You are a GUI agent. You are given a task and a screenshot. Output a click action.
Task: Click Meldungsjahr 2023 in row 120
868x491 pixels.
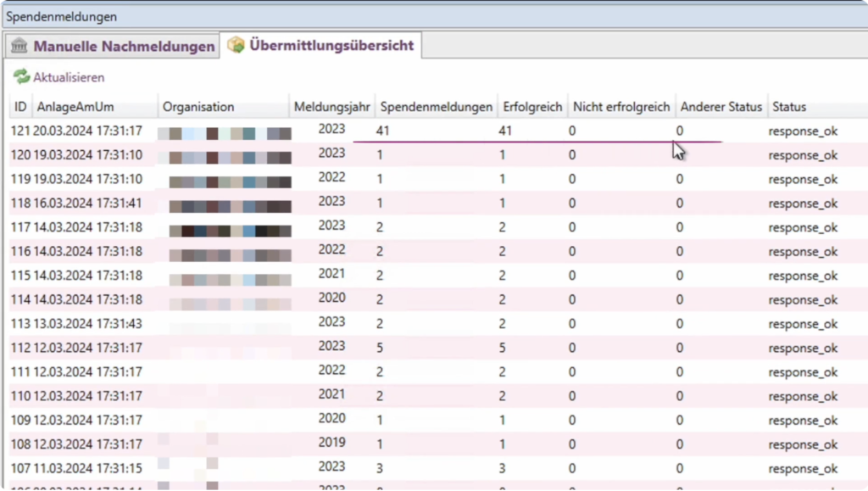tap(331, 153)
